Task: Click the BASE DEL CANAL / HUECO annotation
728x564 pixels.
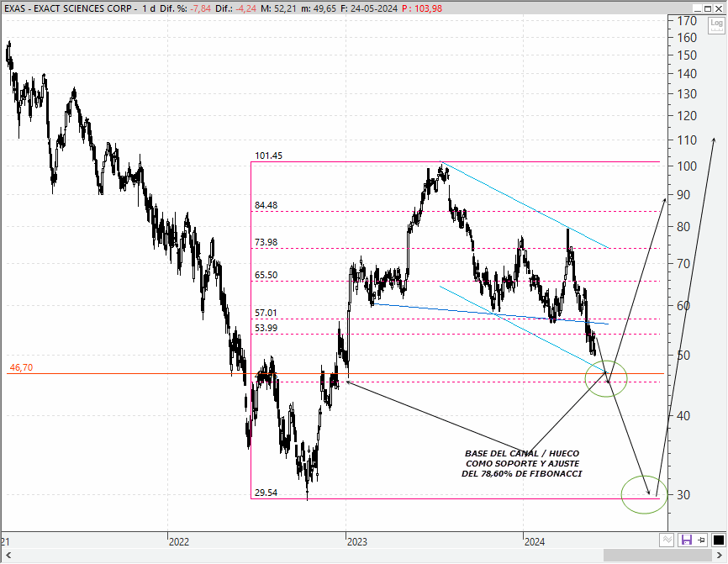Action: point(522,463)
